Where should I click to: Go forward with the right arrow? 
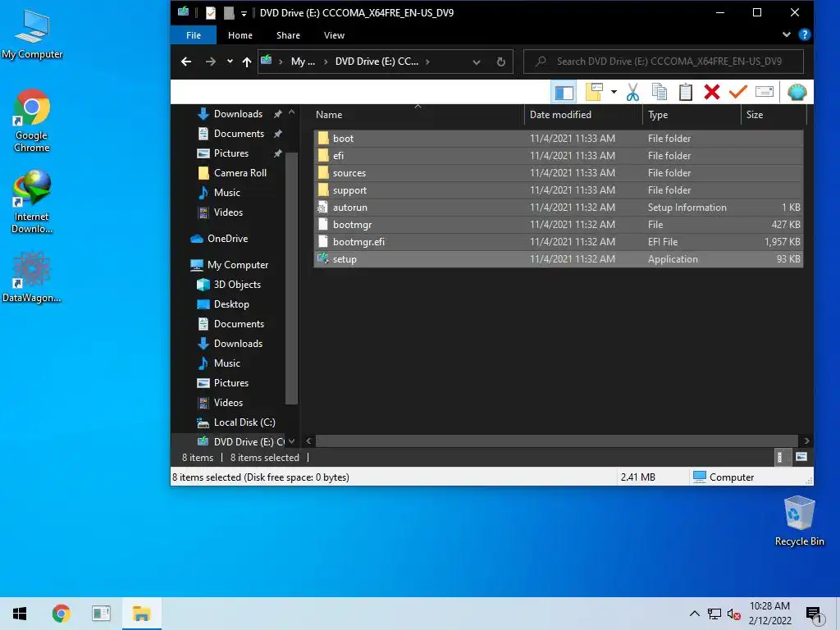click(211, 62)
